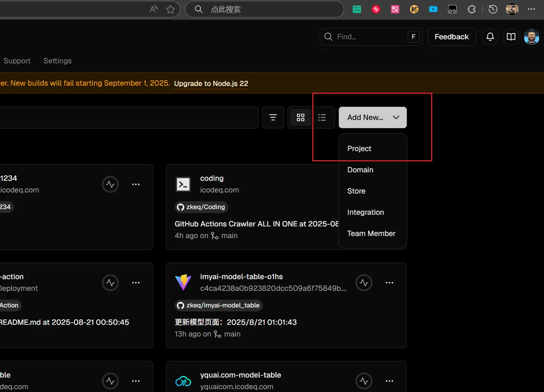Open activity status for yquai.com-model-table
This screenshot has height=392, width=544.
point(364,381)
